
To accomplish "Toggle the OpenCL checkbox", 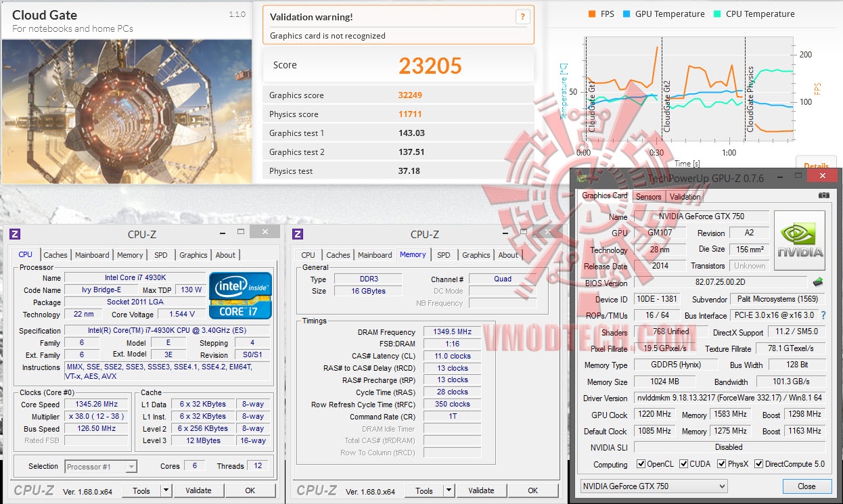I will click(641, 464).
